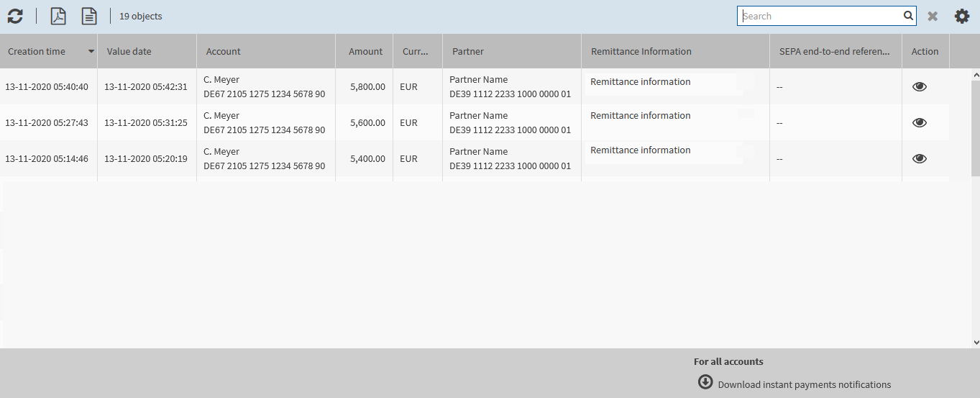Export the list as text document
980x398 pixels.
(x=89, y=16)
